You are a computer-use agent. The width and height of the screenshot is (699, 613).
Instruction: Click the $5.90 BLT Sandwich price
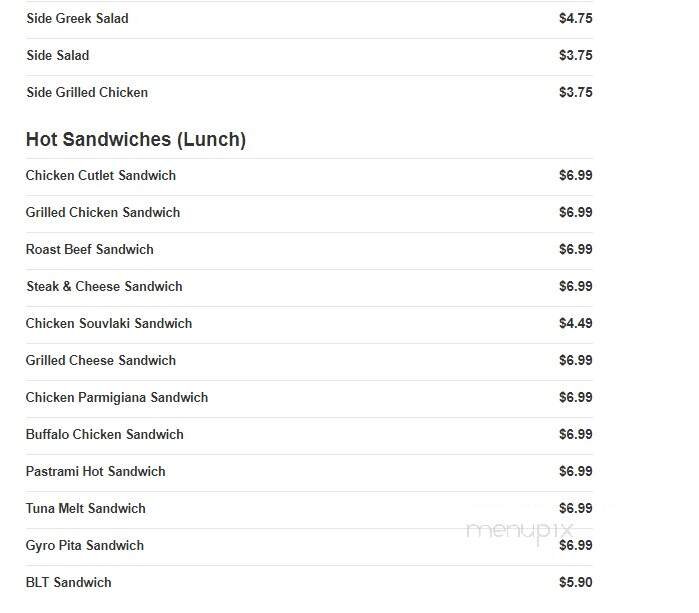click(x=575, y=582)
